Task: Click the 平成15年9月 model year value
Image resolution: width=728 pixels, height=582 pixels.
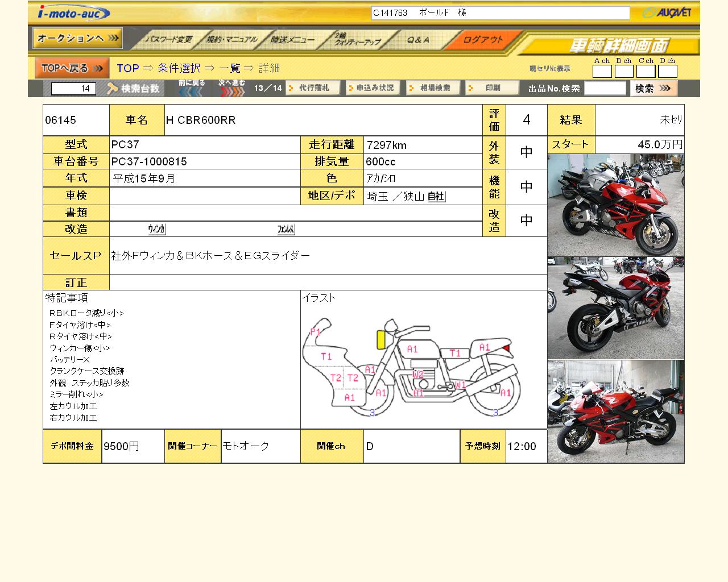Action: pyautogui.click(x=144, y=178)
